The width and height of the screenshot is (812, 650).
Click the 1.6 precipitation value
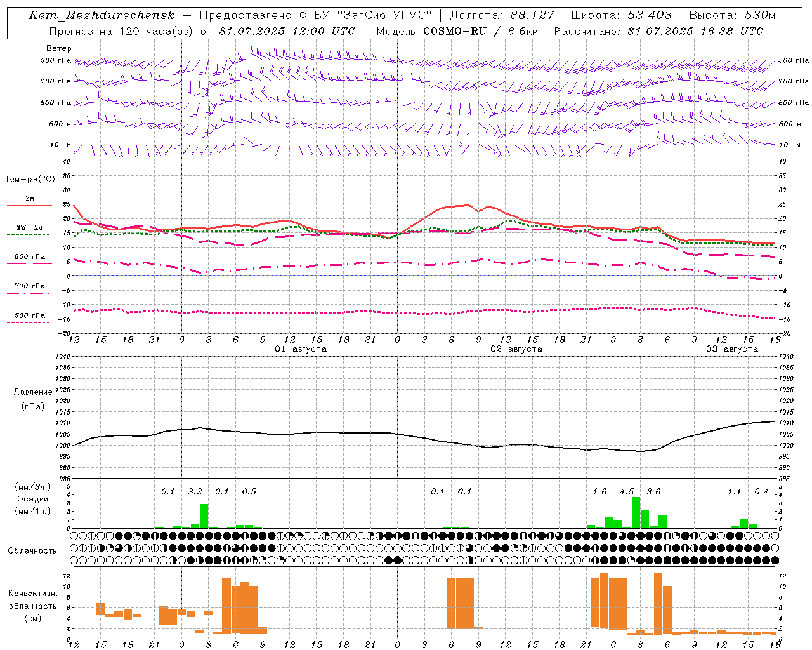(599, 492)
